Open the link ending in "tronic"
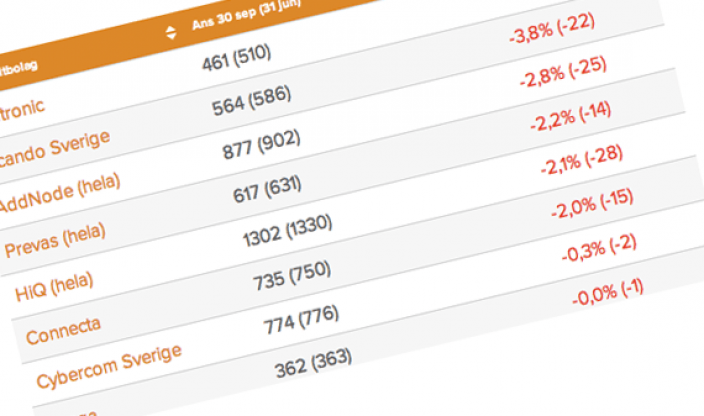 tap(24, 106)
